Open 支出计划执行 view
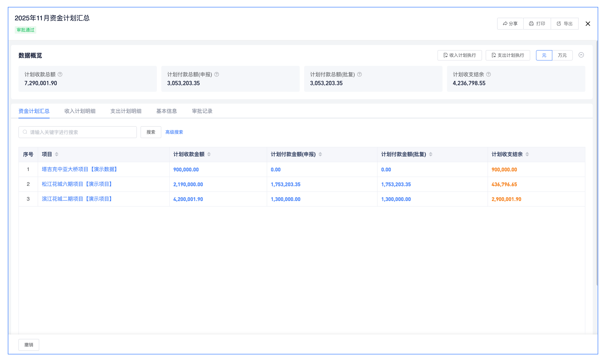Screen dimensions: 607x364 pyautogui.click(x=507, y=55)
